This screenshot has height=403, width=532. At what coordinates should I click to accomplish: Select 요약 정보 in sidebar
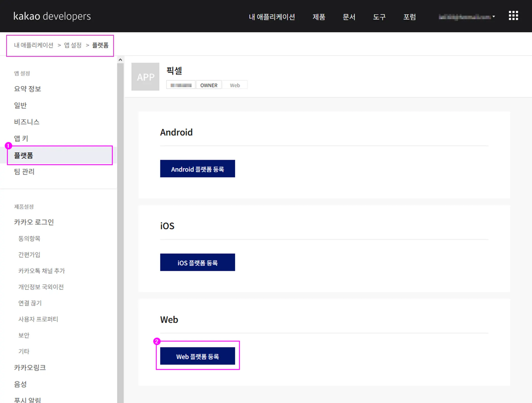[28, 89]
